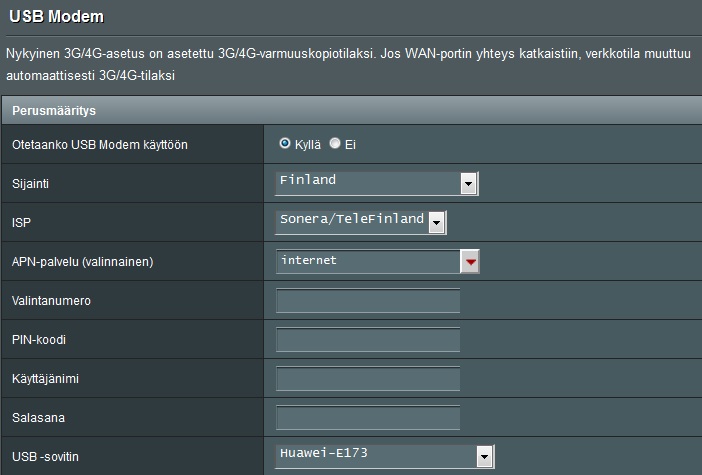Screen dimensions: 702x475
Task: Select the Kyllä radio button
Action: coord(285,144)
